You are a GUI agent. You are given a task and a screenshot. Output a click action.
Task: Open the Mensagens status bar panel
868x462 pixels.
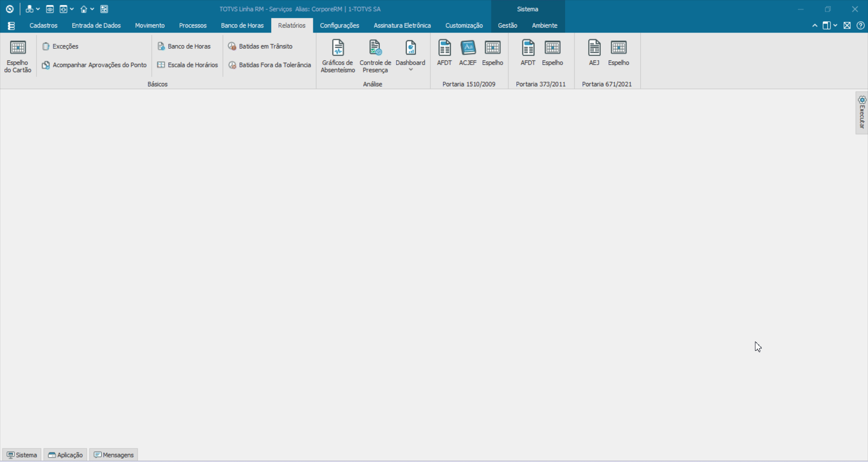pyautogui.click(x=113, y=455)
